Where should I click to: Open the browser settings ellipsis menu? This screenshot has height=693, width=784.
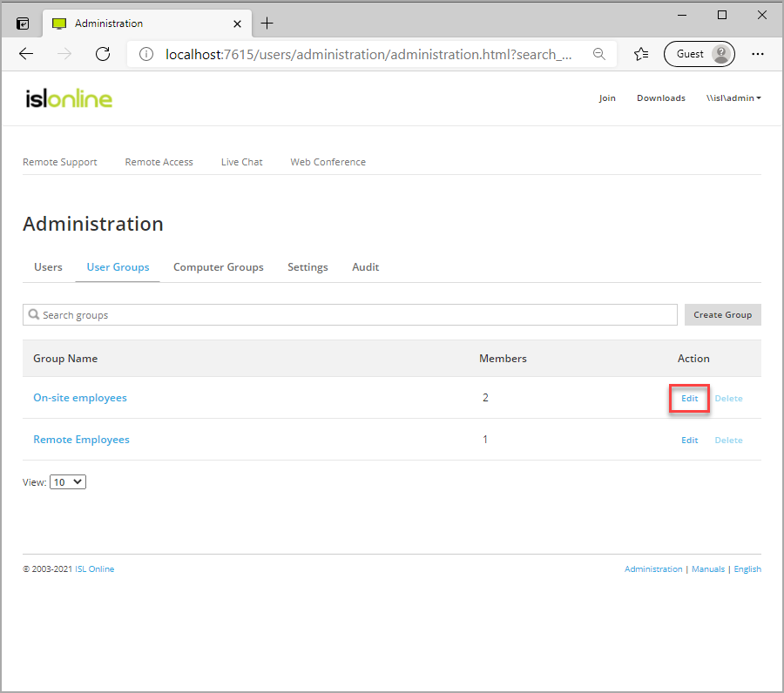point(758,54)
